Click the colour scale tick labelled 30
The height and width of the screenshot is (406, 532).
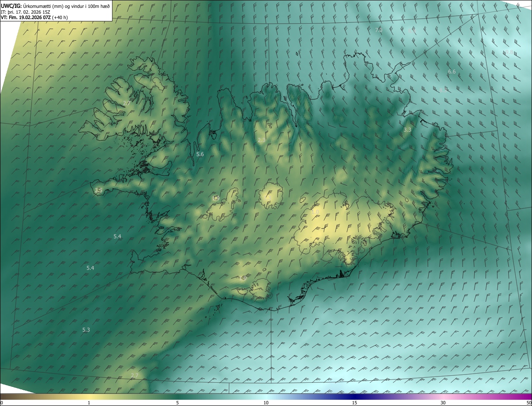click(x=443, y=403)
